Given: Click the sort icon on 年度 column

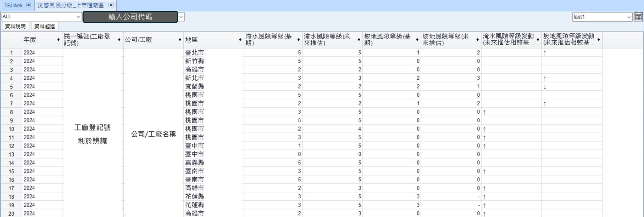Looking at the screenshot, I should 58,40.
